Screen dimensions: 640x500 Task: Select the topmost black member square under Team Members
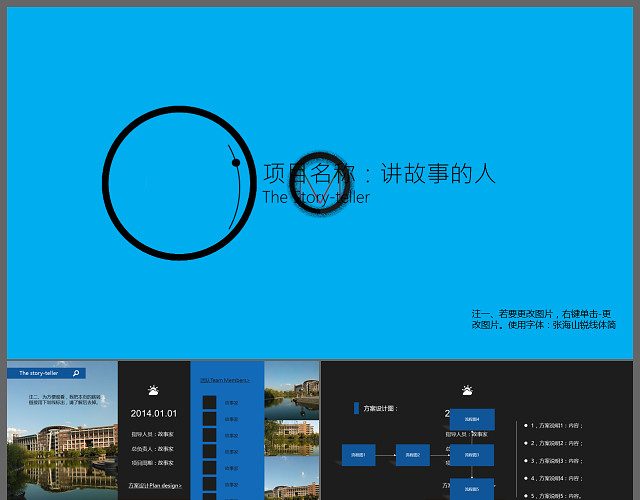209,402
